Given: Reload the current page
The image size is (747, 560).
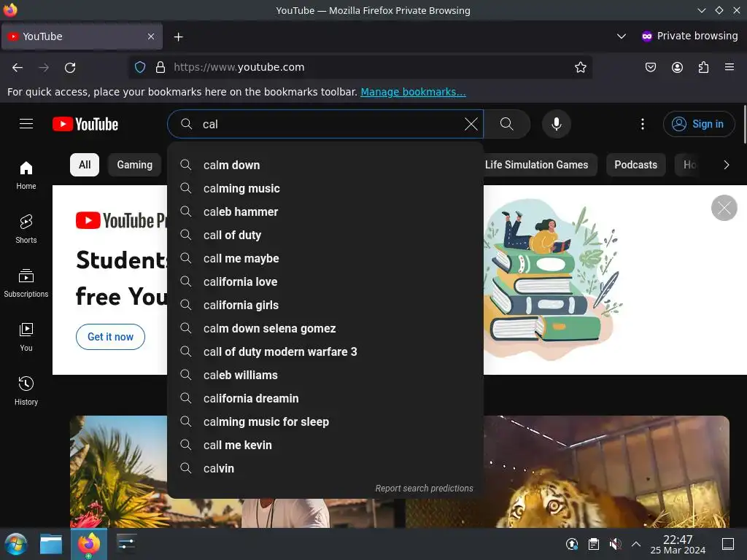Looking at the screenshot, I should click(70, 68).
